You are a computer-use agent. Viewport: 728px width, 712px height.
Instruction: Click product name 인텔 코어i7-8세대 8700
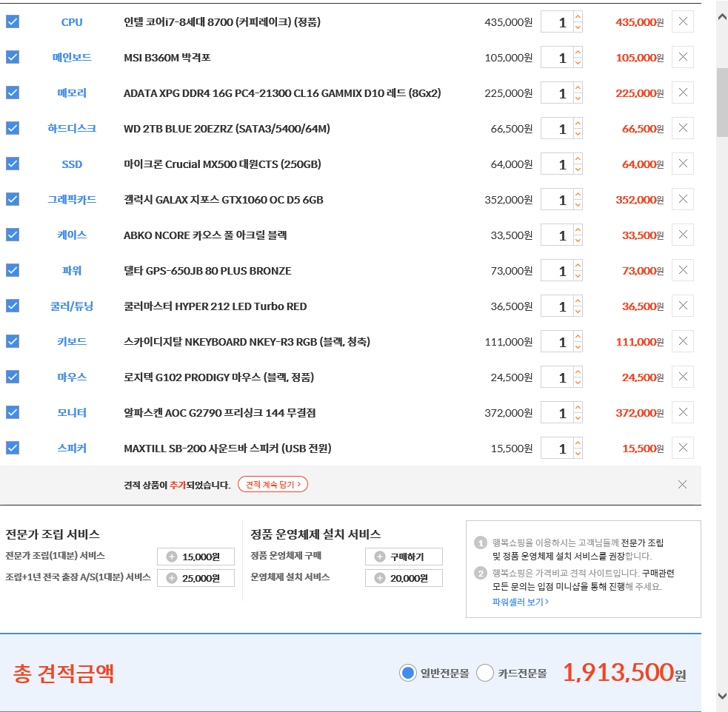pos(222,22)
